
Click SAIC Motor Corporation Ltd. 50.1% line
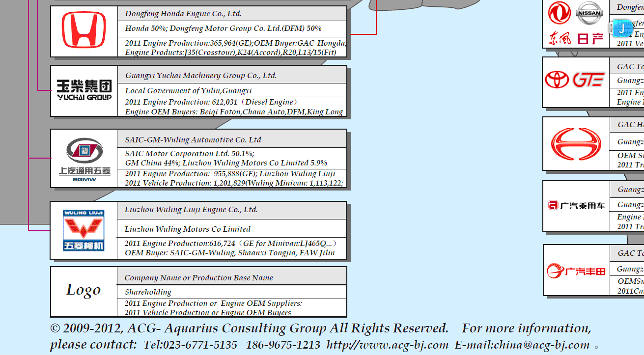190,154
